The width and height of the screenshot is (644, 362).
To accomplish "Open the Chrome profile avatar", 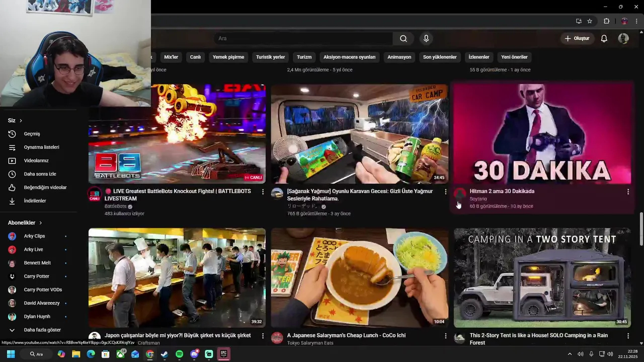I will pos(624,21).
